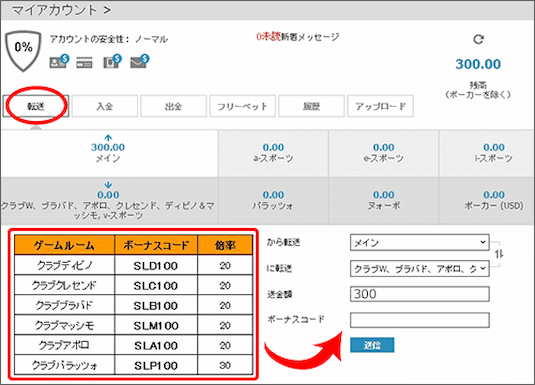
Task: Click the アカウントの安全性 ノーマル text
Action: tap(109, 39)
